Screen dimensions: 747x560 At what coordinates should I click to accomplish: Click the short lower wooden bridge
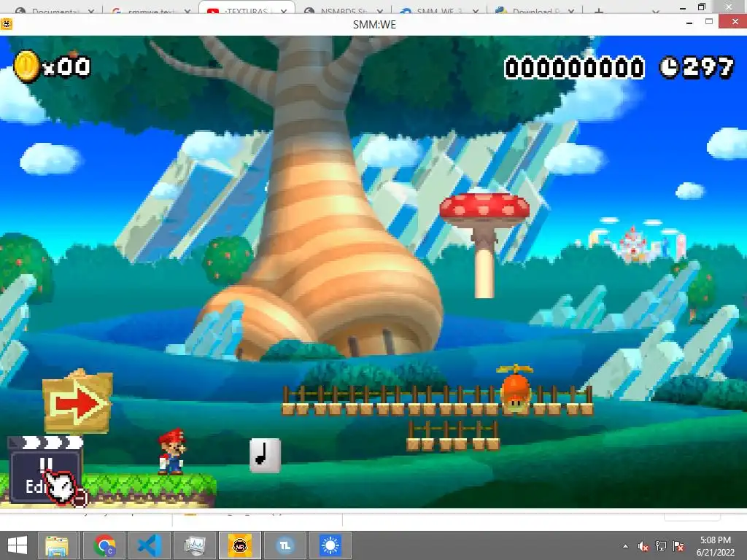tap(453, 437)
